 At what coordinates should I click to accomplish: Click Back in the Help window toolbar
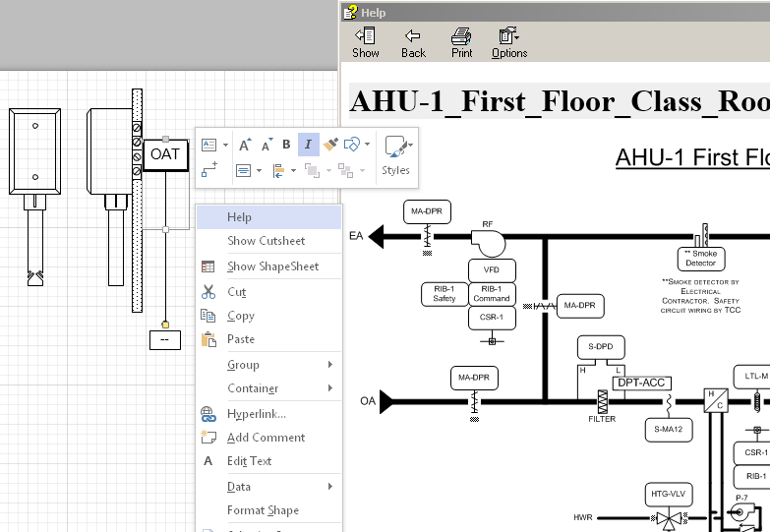click(413, 42)
